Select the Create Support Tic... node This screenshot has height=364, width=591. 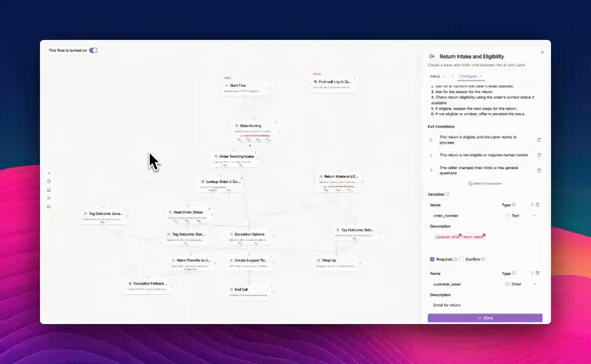(249, 263)
